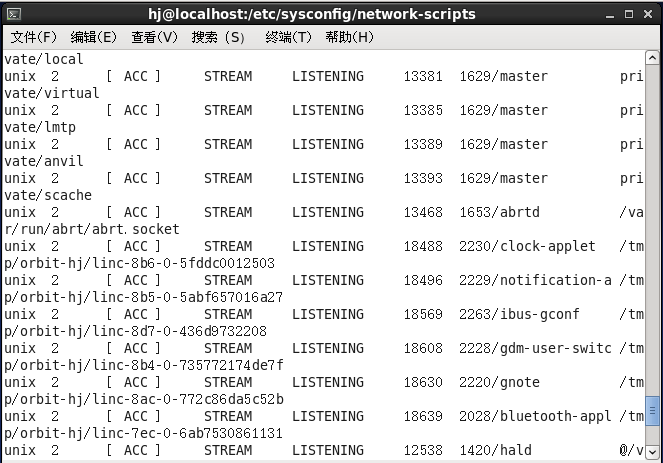Open the 查看(V) menu

pyautogui.click(x=154, y=37)
